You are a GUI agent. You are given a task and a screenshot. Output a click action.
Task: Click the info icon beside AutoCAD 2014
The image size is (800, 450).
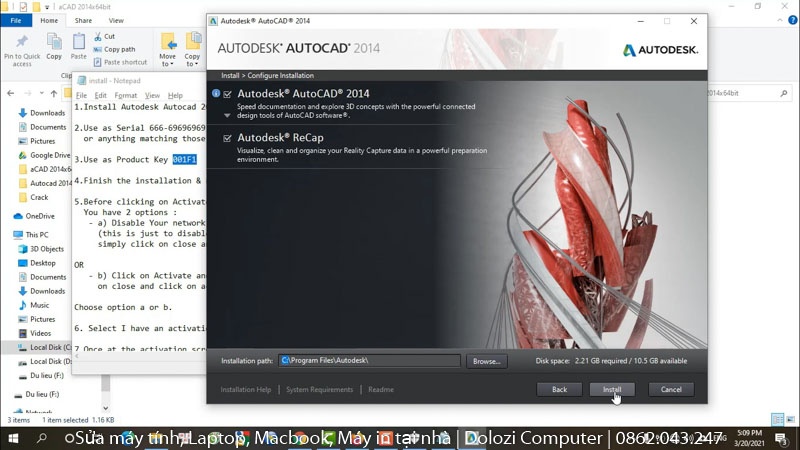coord(216,93)
